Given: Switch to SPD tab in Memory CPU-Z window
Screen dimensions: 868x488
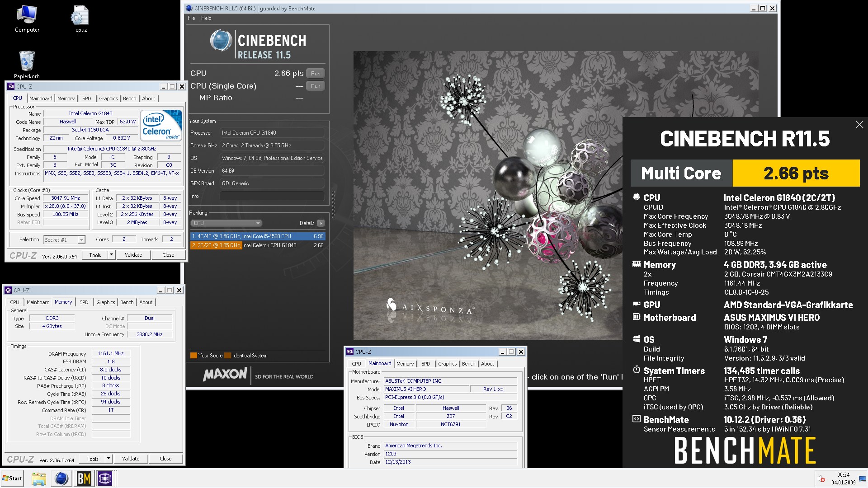Looking at the screenshot, I should (84, 302).
